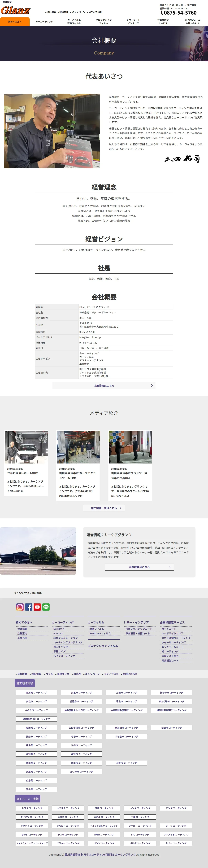Click the 施工実績一覧はこちら button
This screenshot has height=868, width=208.
[104, 508]
